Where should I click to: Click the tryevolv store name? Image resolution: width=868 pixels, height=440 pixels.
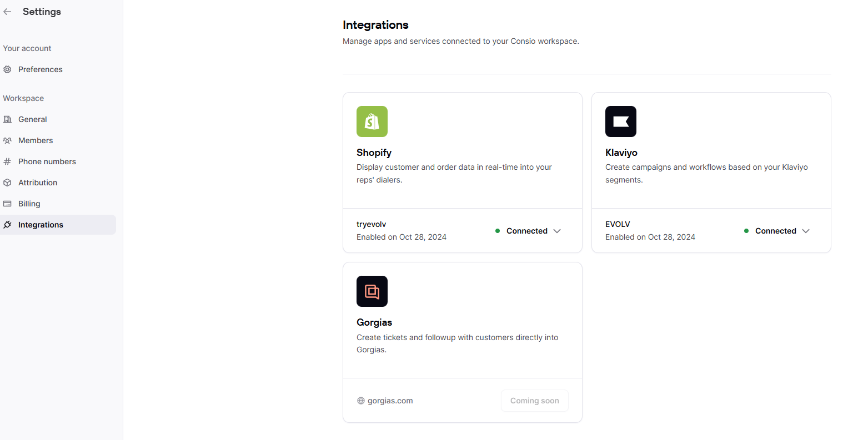click(x=372, y=224)
